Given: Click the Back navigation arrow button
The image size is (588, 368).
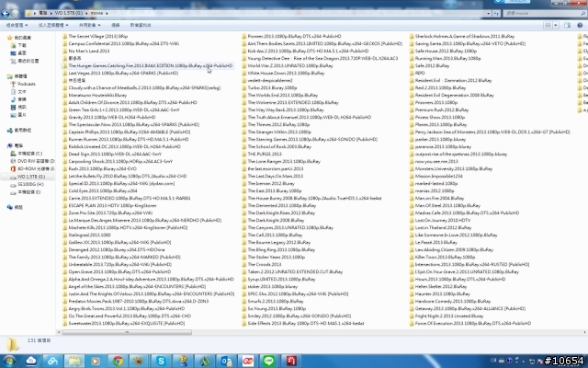Looking at the screenshot, I should 5,13.
